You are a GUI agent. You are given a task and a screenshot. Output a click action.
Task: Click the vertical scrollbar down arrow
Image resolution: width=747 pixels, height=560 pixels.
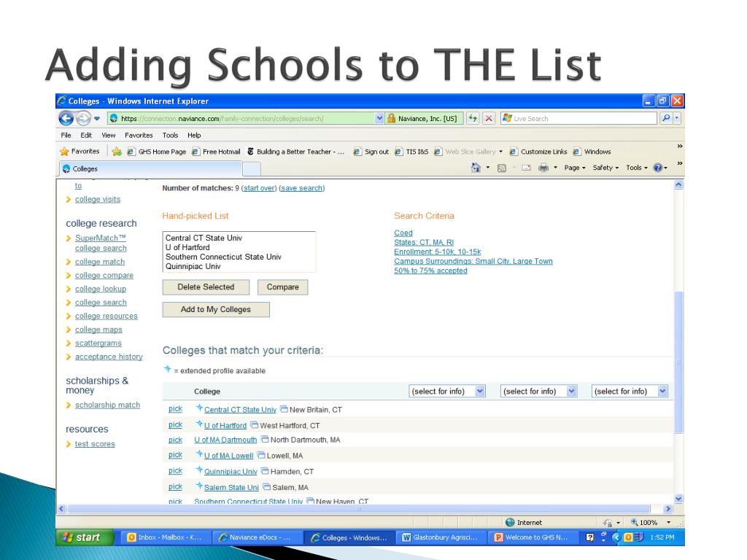pyautogui.click(x=679, y=499)
